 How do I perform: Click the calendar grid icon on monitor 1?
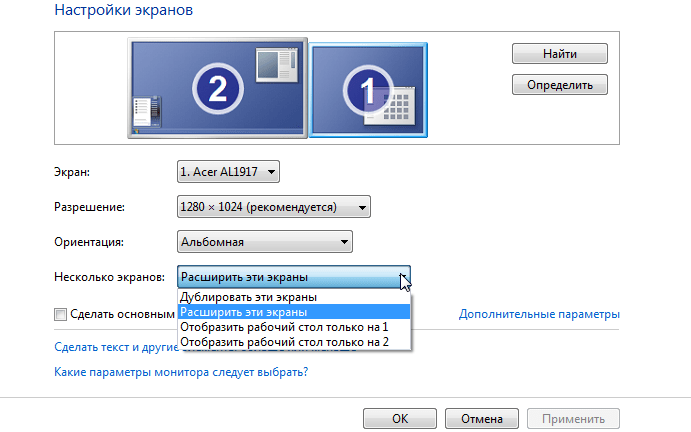400,101
